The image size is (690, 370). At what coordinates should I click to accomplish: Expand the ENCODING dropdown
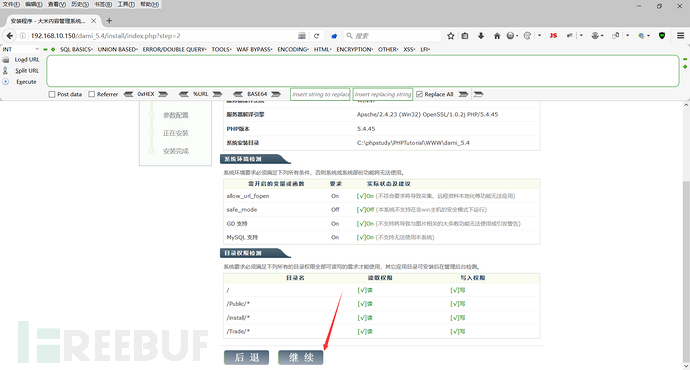coord(293,49)
